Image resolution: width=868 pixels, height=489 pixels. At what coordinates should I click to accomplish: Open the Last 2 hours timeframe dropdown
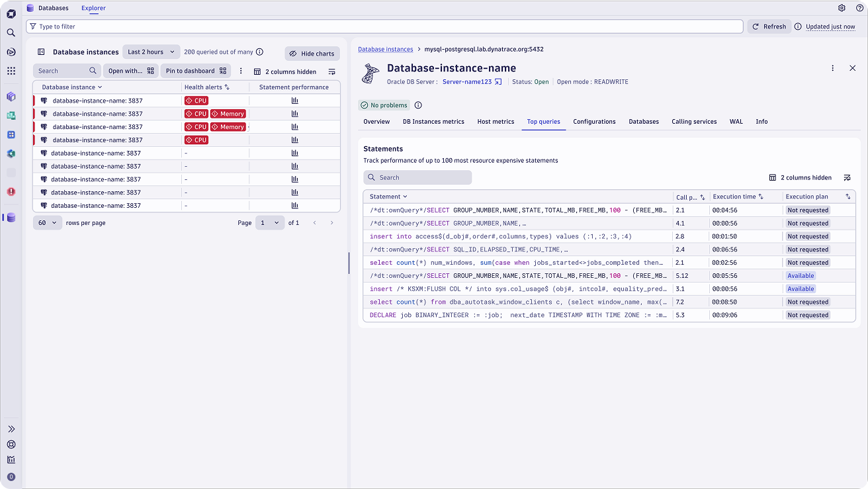tap(151, 52)
